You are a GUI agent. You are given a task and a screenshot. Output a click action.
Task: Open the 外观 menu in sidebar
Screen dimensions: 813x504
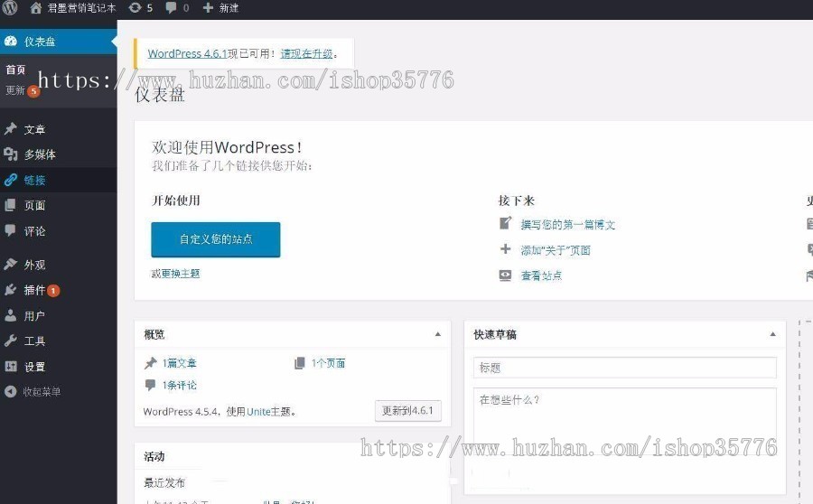[x=34, y=265]
